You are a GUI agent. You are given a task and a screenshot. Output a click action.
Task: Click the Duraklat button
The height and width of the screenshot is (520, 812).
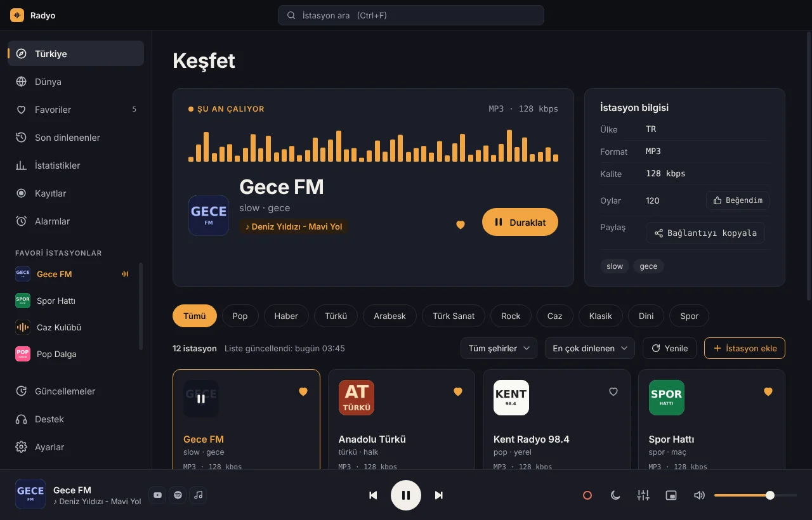click(x=520, y=222)
